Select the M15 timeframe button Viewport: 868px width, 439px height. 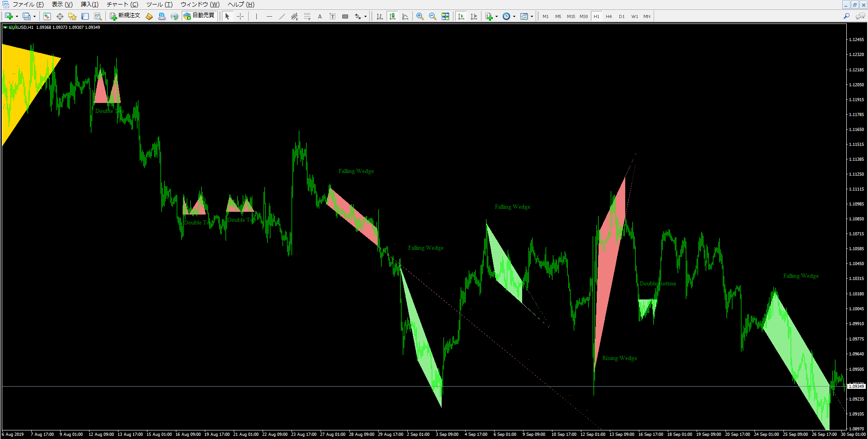click(x=571, y=16)
